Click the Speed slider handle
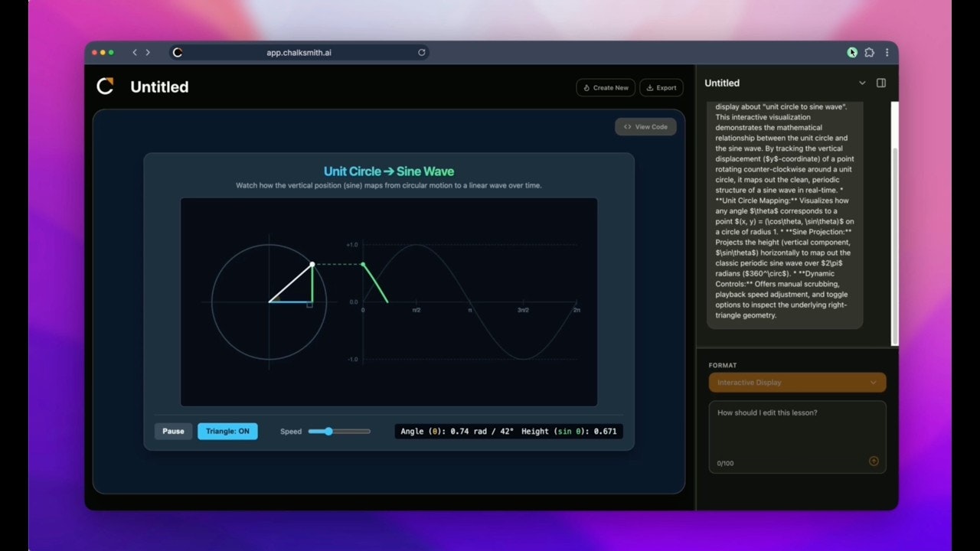This screenshot has width=980, height=551. tap(328, 432)
